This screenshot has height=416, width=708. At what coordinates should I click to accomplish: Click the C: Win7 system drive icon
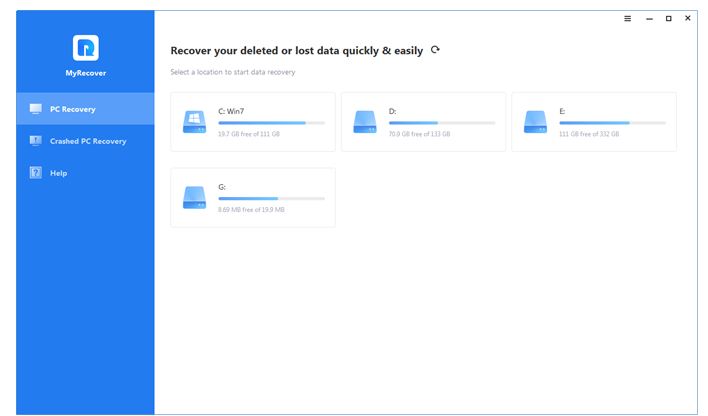pyautogui.click(x=193, y=122)
